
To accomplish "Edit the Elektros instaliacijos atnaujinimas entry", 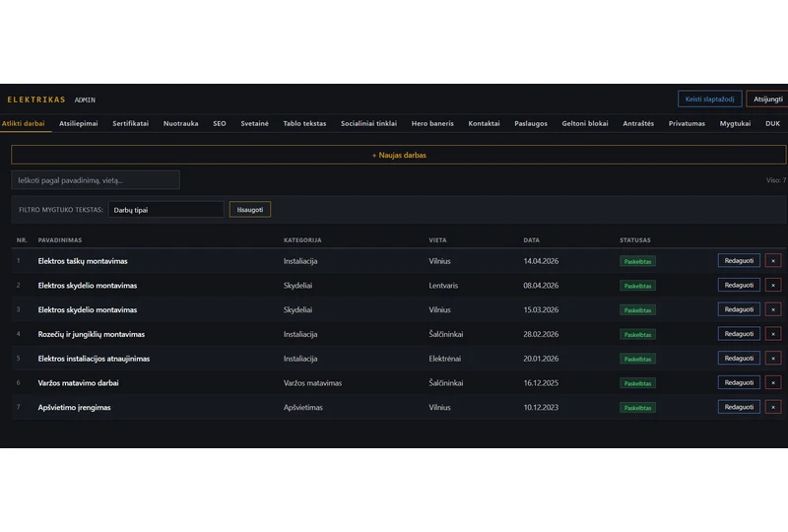I will click(739, 358).
